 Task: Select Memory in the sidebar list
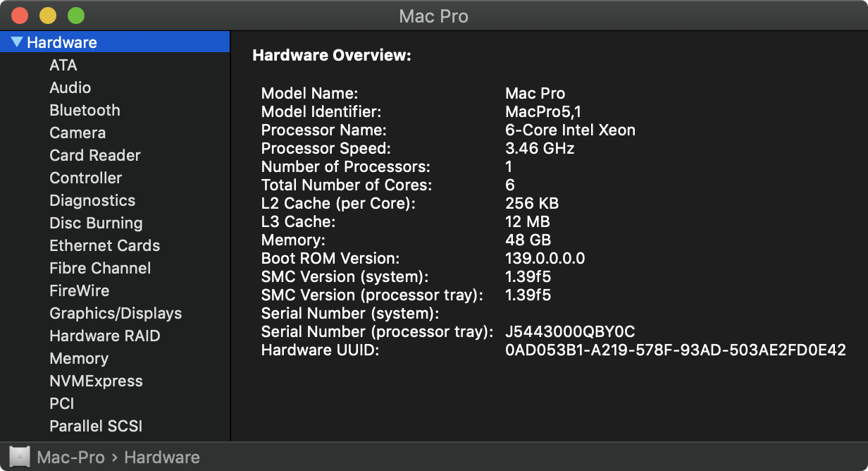79,358
